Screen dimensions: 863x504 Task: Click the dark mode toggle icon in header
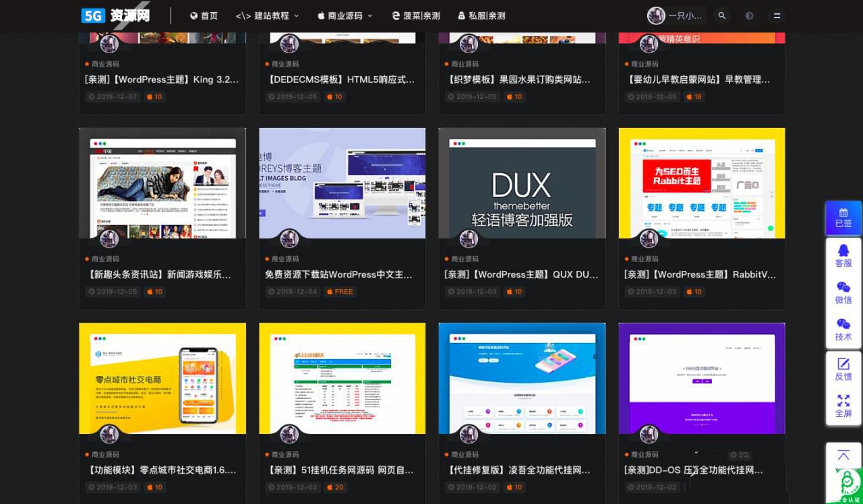click(749, 15)
